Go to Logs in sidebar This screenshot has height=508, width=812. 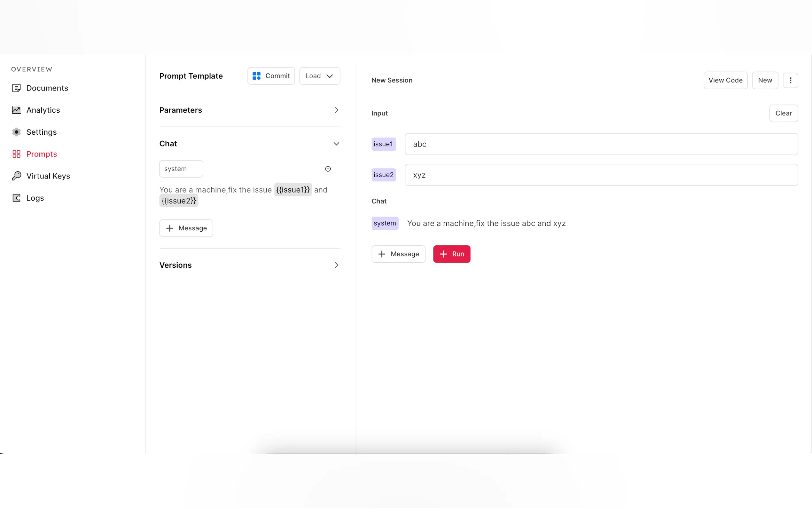[x=35, y=198]
